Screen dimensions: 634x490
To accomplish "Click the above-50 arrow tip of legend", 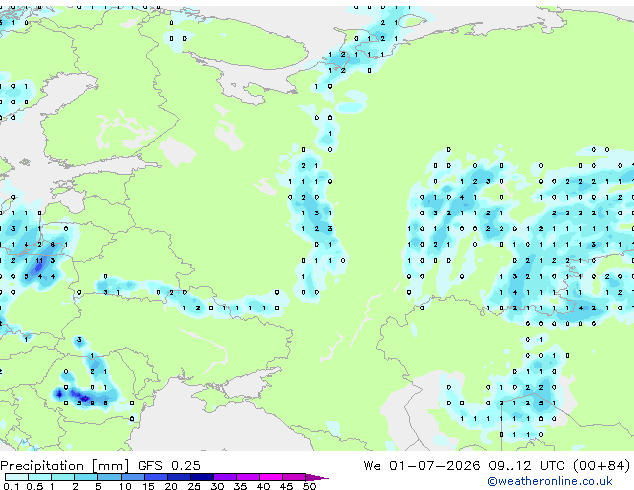I will tap(317, 477).
